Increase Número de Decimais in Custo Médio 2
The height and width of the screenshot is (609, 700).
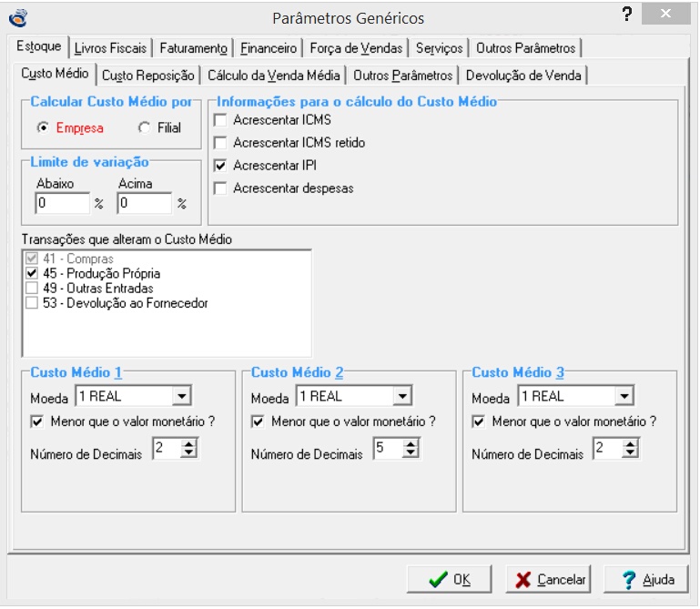pyautogui.click(x=411, y=444)
